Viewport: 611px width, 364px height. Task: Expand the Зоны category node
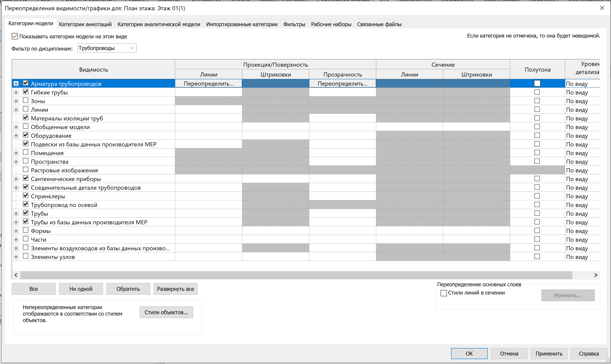(16, 101)
